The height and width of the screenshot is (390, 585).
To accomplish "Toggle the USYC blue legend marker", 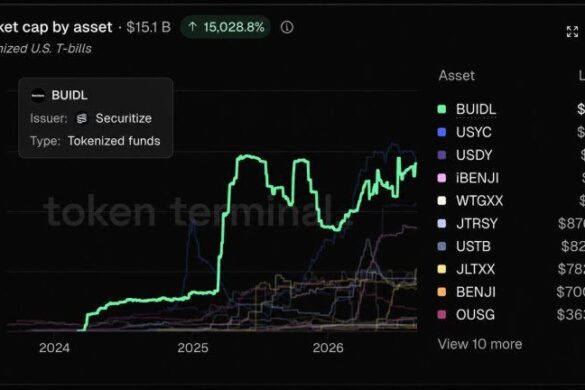I will pyautogui.click(x=441, y=132).
